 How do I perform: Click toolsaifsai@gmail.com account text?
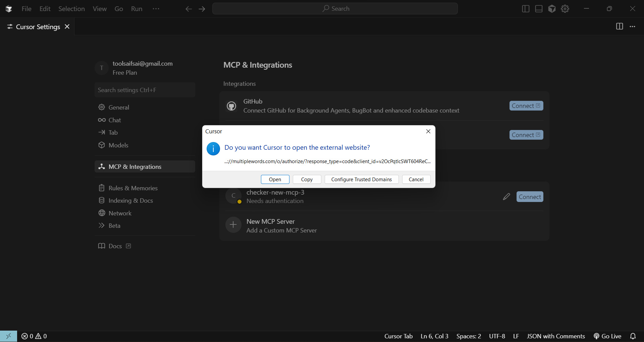coord(143,63)
